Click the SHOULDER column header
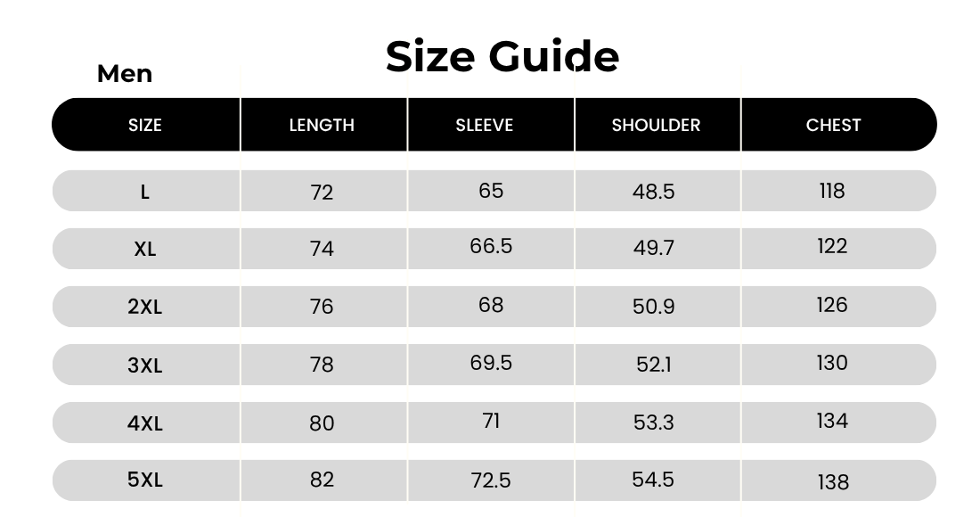Screen dimensions: 980x517 click(x=656, y=125)
